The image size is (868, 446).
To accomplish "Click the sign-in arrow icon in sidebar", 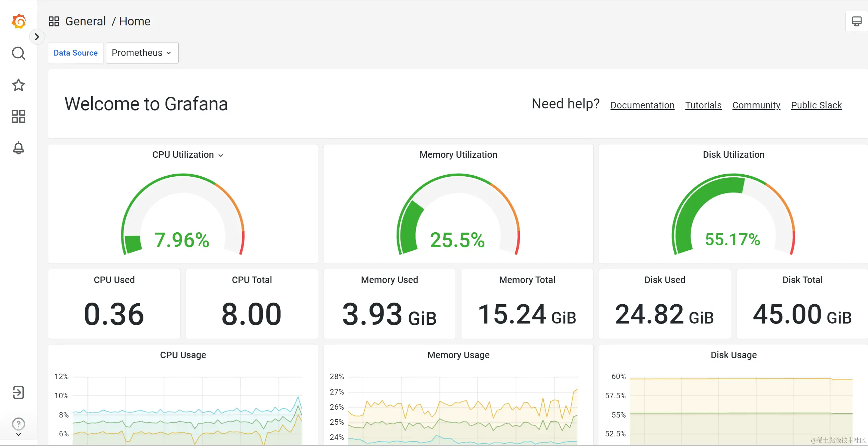I will [19, 392].
